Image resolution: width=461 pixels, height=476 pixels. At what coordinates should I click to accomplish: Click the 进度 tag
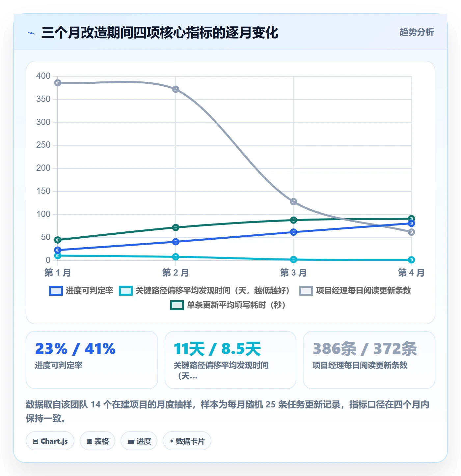(139, 441)
